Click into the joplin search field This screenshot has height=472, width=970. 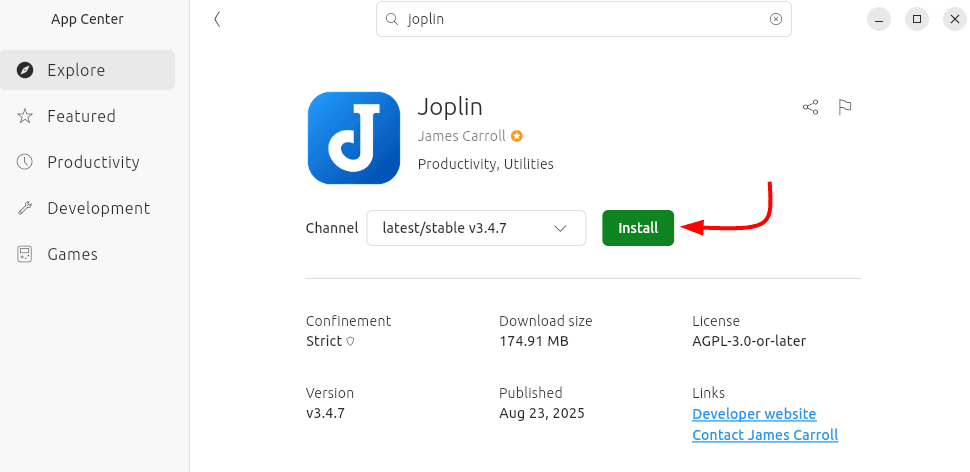580,19
